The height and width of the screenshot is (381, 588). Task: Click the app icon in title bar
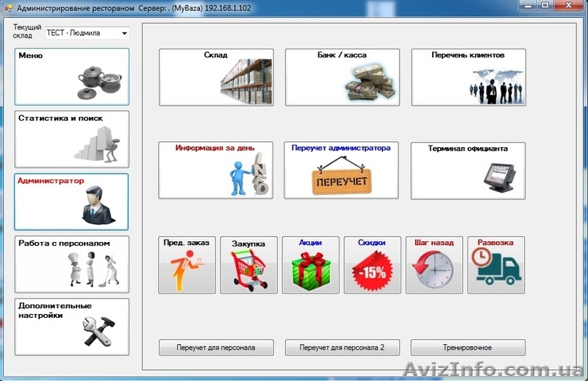[x=8, y=7]
